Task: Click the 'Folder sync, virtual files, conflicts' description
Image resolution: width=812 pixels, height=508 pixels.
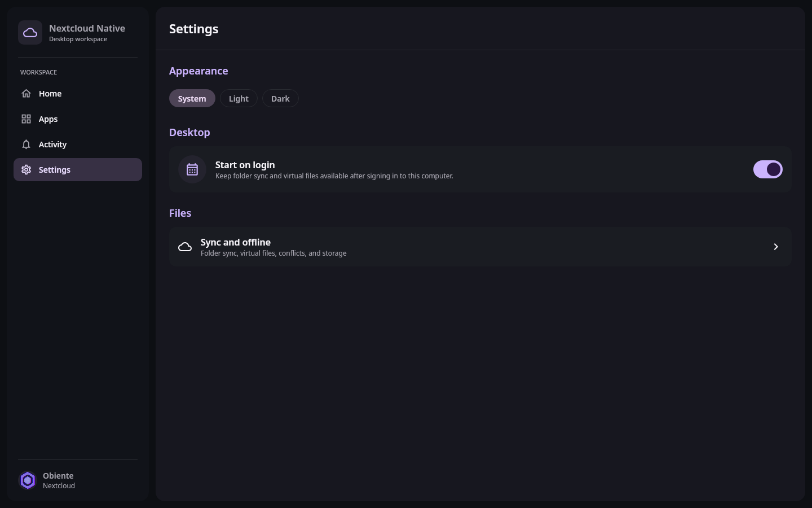Action: [x=273, y=253]
